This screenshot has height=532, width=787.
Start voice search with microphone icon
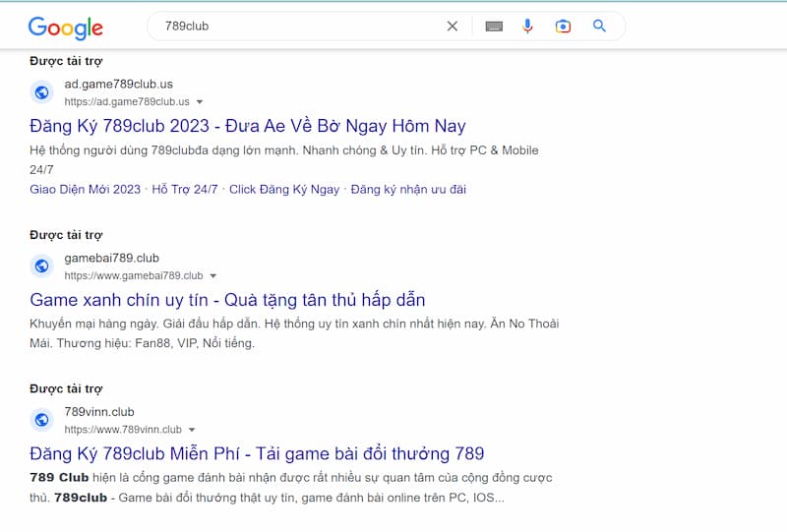(x=527, y=27)
